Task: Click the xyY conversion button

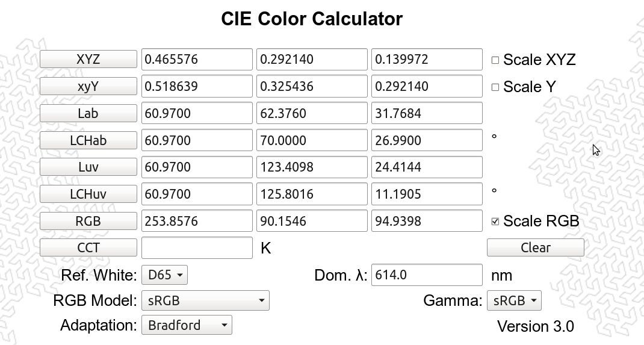Action: tap(88, 86)
